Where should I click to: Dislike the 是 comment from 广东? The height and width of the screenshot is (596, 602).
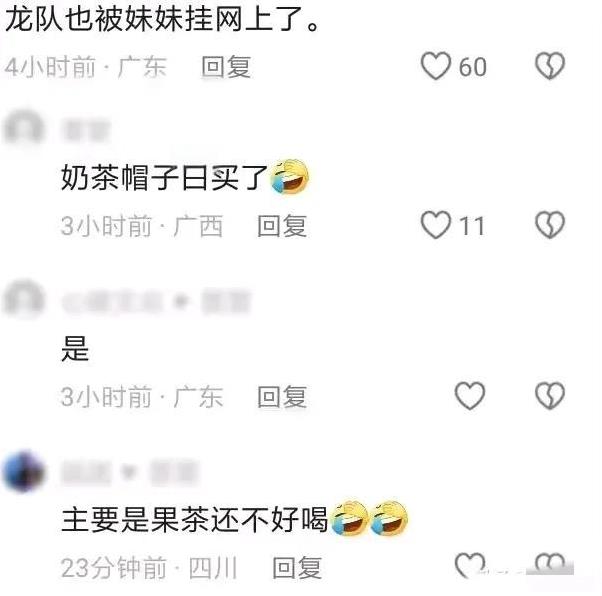(550, 396)
